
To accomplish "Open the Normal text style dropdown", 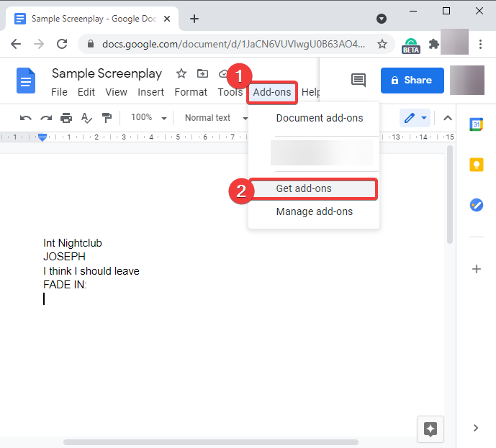I will coord(216,118).
